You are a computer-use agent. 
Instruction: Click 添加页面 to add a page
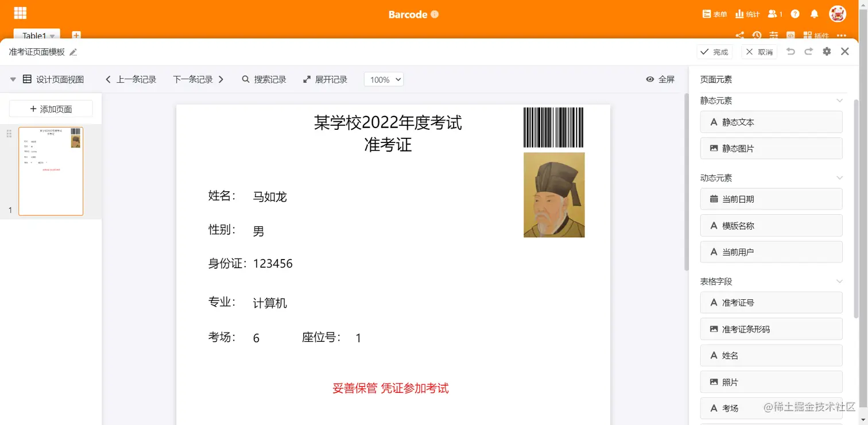coord(51,109)
